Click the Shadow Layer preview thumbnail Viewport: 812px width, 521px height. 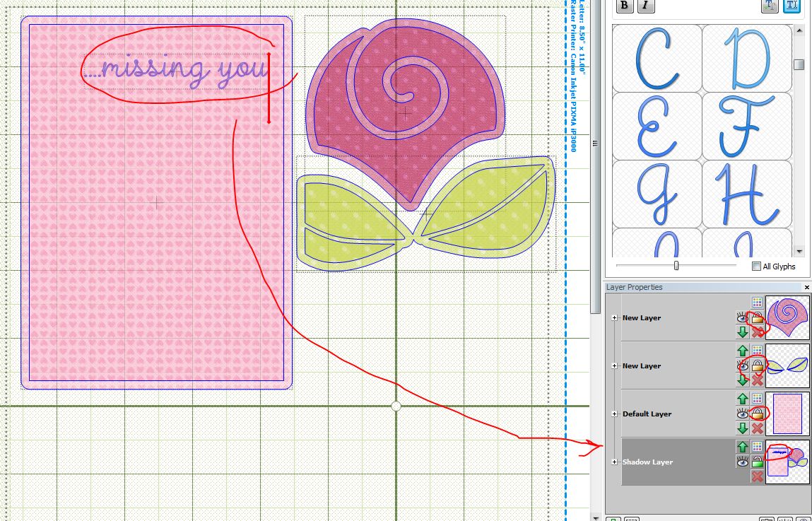(787, 462)
